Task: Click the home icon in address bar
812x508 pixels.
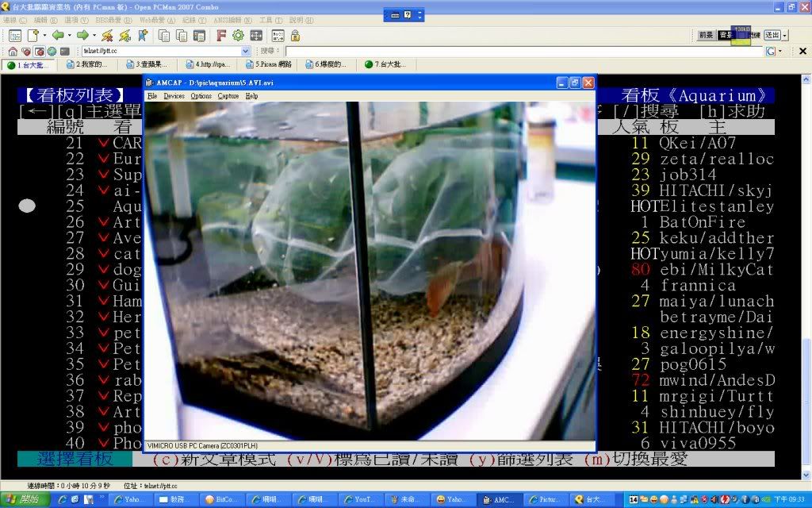Action: pyautogui.click(x=13, y=51)
